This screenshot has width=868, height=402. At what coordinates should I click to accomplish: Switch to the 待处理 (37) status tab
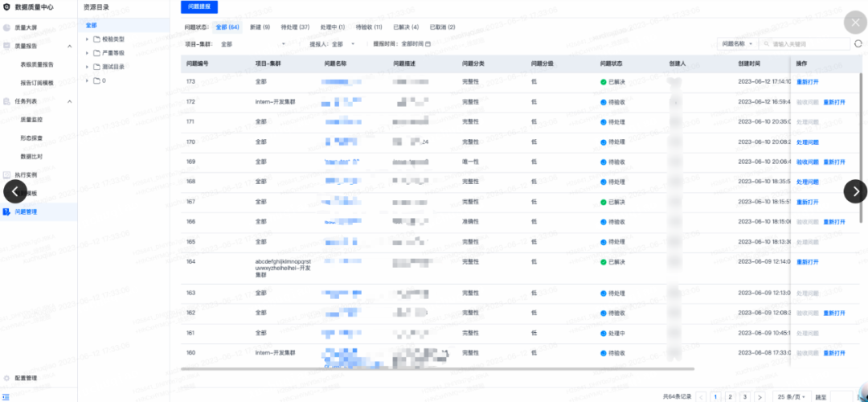295,27
